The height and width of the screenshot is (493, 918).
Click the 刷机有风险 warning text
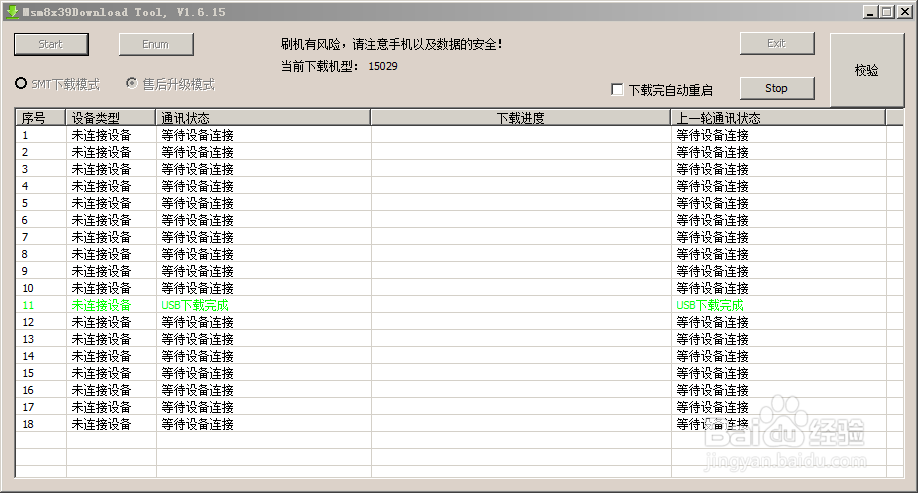[x=391, y=44]
